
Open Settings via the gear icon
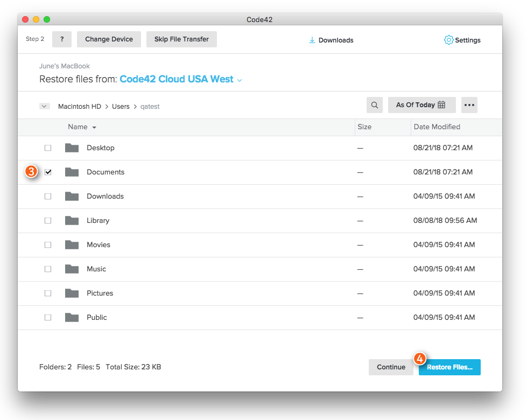pyautogui.click(x=461, y=39)
